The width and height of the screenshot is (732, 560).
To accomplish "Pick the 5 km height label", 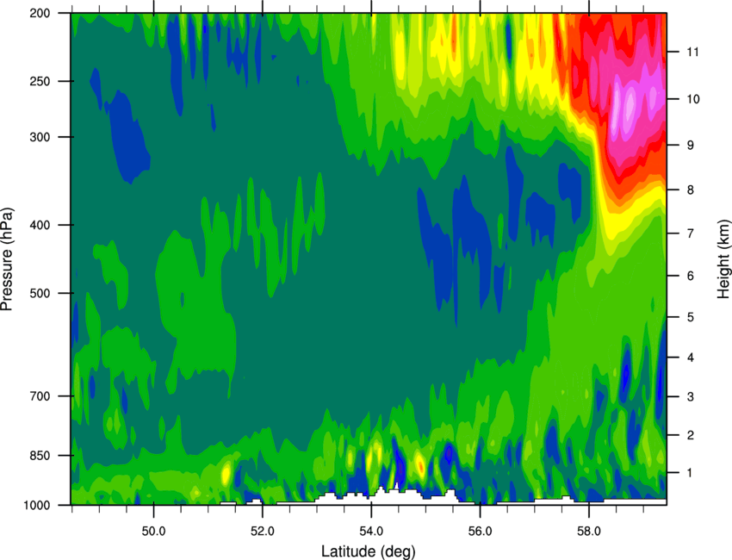I will pos(691,317).
